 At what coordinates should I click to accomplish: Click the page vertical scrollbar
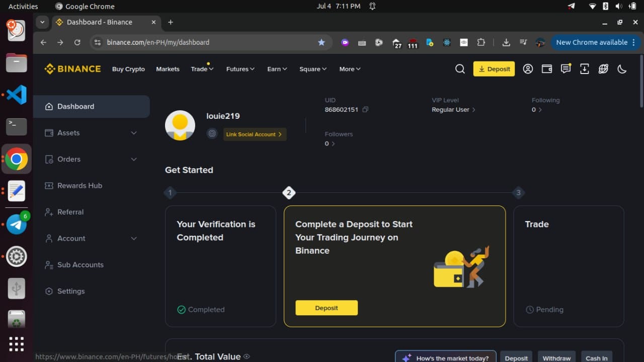(641, 81)
